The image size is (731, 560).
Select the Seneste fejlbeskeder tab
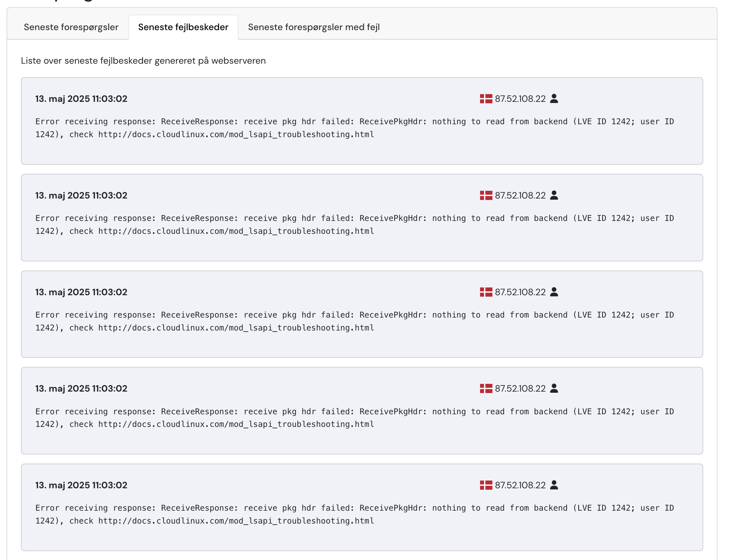point(183,27)
